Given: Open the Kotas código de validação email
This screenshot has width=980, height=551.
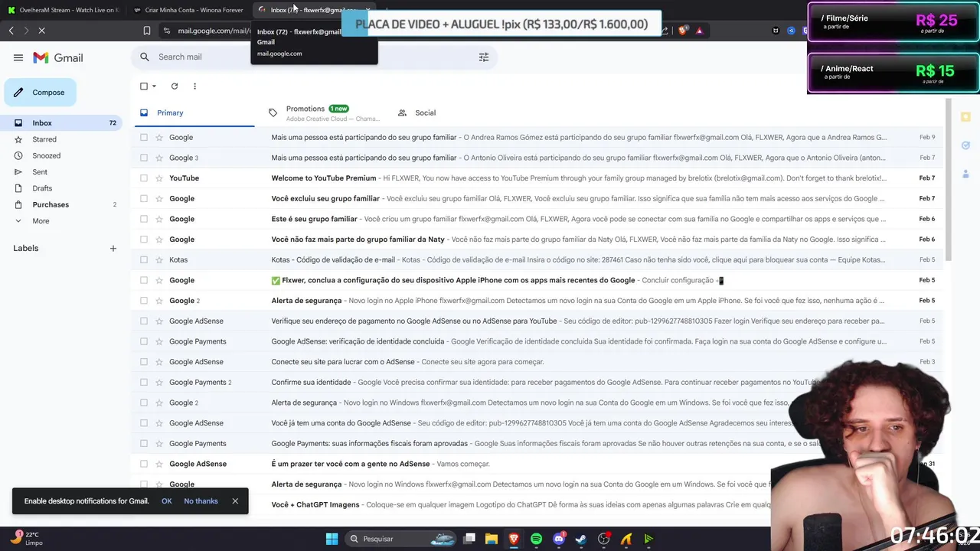Looking at the screenshot, I should 537,260.
